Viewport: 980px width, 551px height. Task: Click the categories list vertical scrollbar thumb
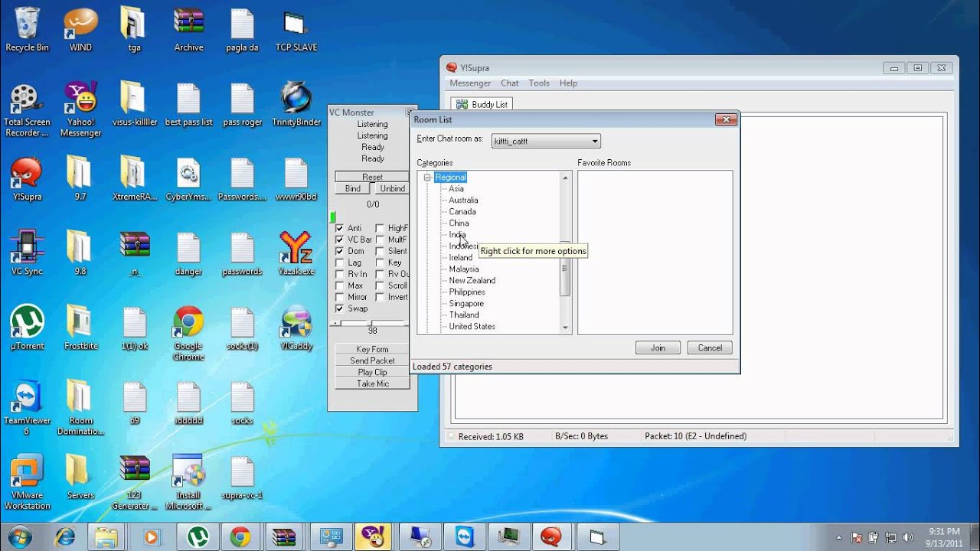[x=566, y=267]
